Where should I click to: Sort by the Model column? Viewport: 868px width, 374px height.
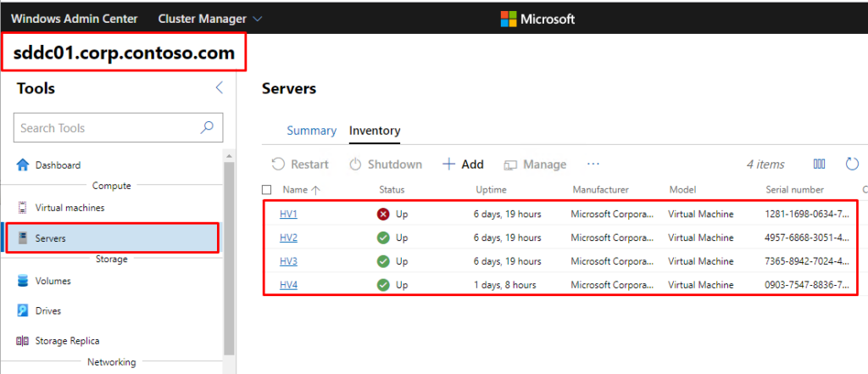[681, 189]
